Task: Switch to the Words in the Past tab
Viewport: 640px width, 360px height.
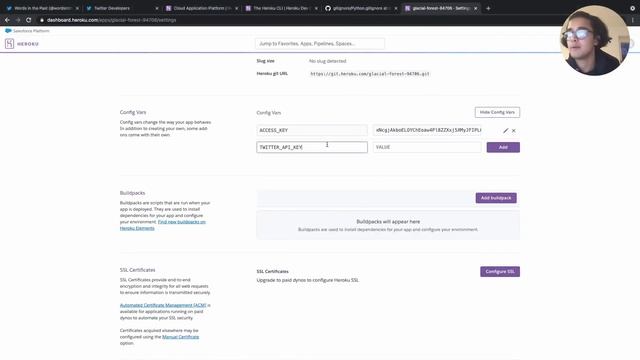Action: 42,8
